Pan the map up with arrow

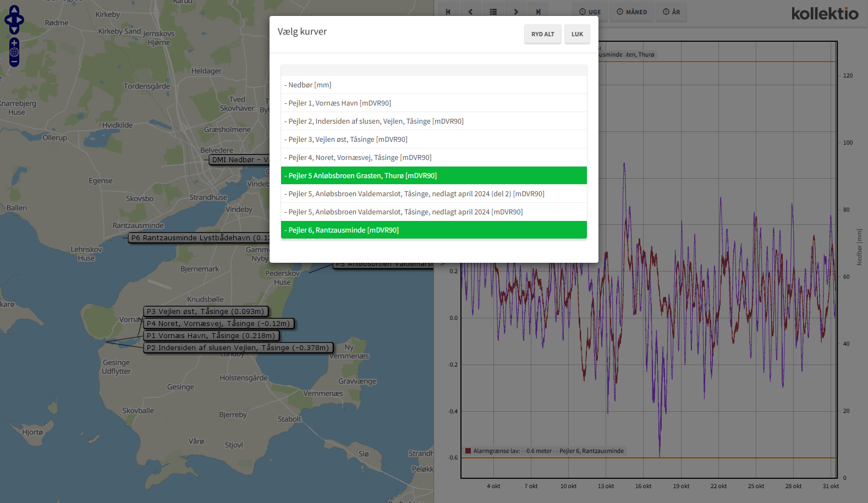pos(14,10)
